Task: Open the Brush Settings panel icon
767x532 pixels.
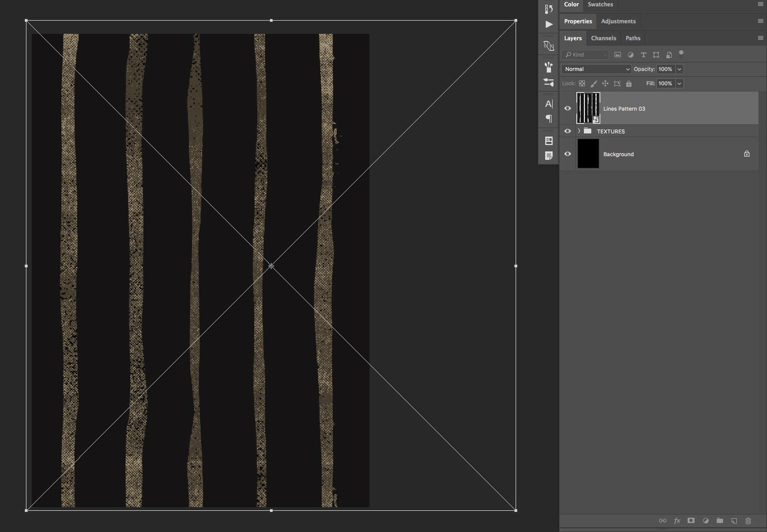Action: tap(549, 83)
